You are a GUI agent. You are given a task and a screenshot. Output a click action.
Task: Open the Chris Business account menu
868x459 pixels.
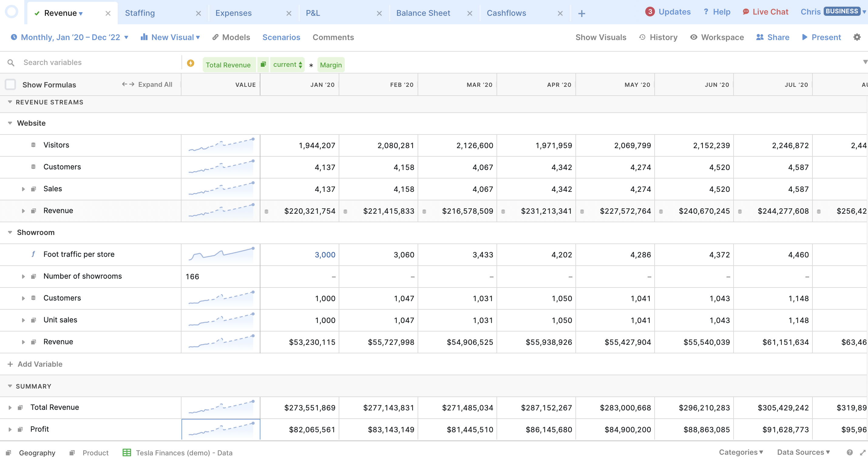click(x=833, y=12)
